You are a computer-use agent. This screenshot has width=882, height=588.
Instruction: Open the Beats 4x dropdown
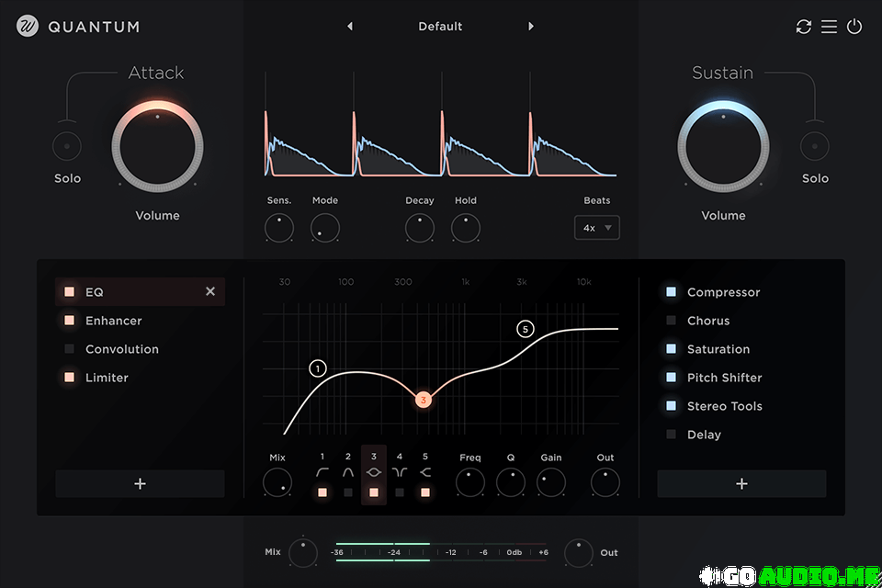(x=597, y=228)
